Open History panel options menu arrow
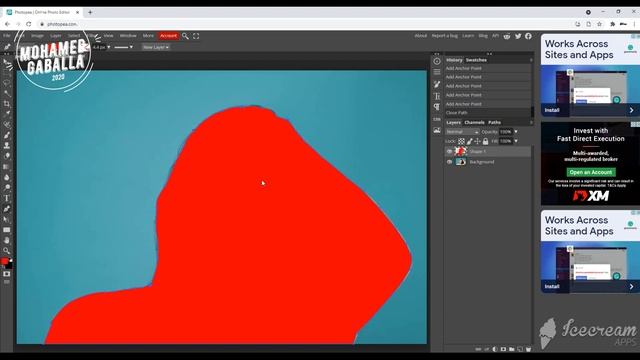This screenshot has width=640, height=360. (531, 60)
